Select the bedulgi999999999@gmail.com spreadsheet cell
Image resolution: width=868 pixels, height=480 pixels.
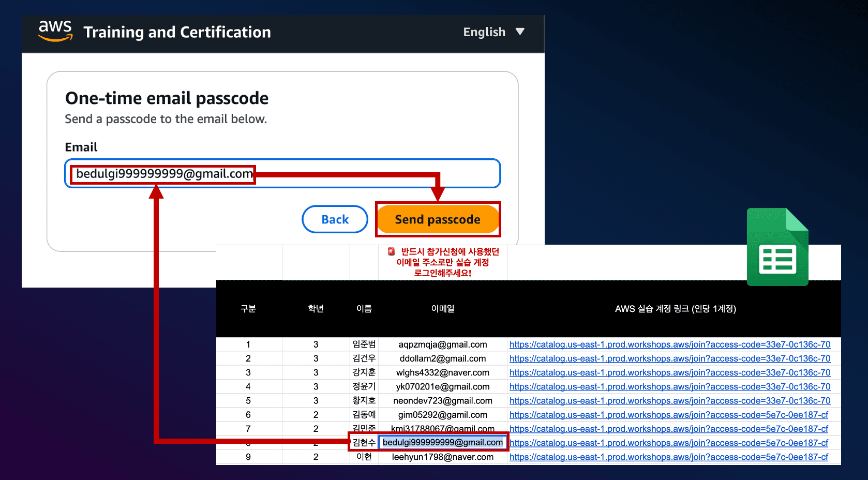[x=442, y=443]
